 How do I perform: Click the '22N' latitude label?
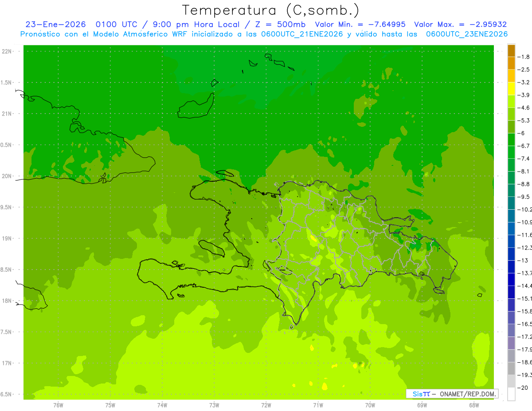tap(7, 51)
